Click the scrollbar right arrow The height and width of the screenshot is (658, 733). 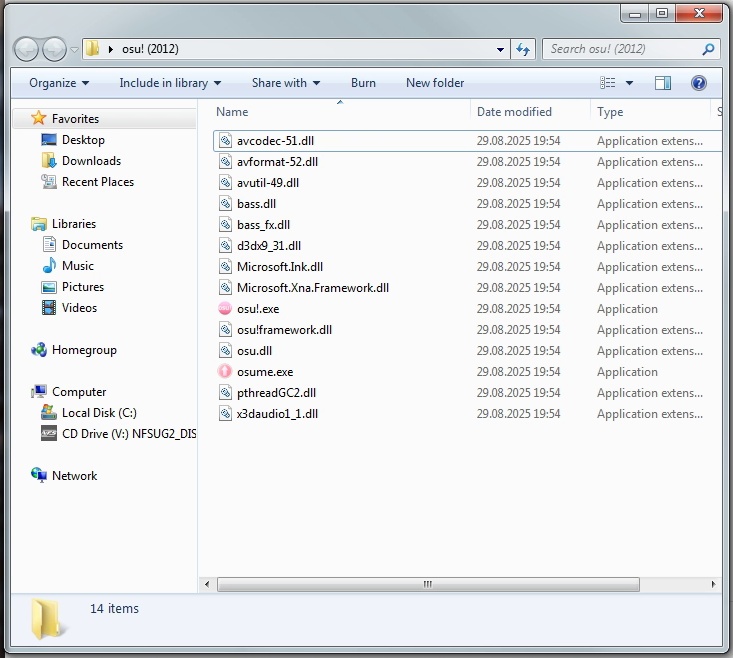click(713, 584)
